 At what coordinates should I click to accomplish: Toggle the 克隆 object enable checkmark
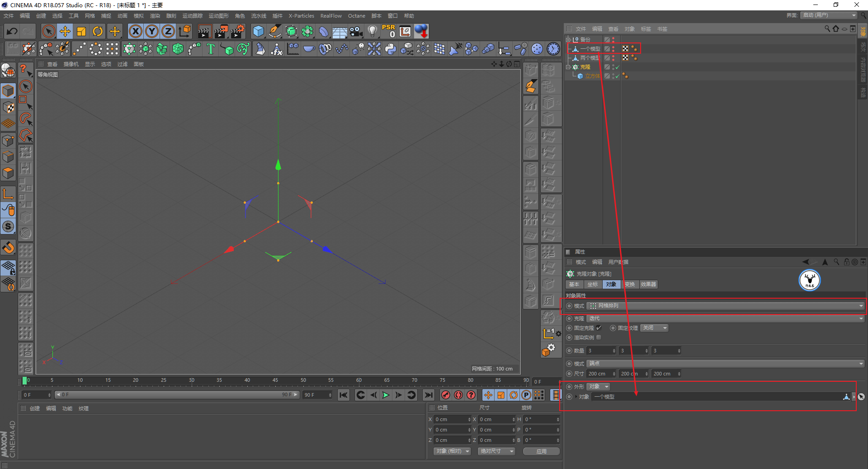pos(618,67)
